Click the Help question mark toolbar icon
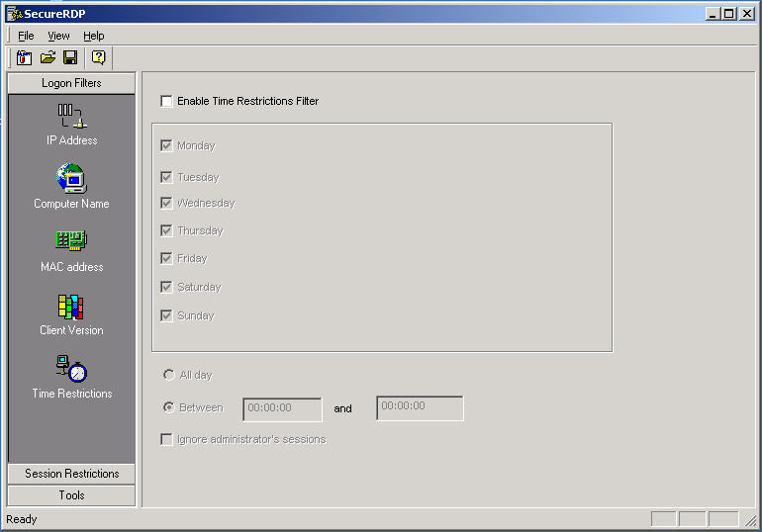The height and width of the screenshot is (532, 762). [98, 57]
